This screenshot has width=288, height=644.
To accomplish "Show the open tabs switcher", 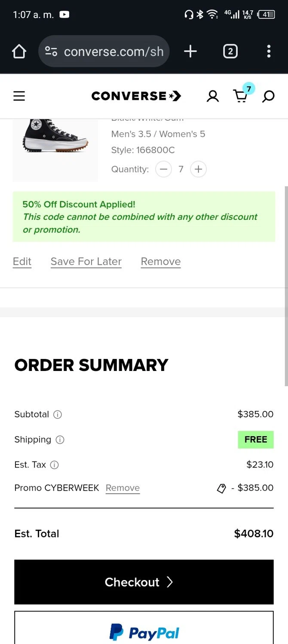I will coord(230,52).
